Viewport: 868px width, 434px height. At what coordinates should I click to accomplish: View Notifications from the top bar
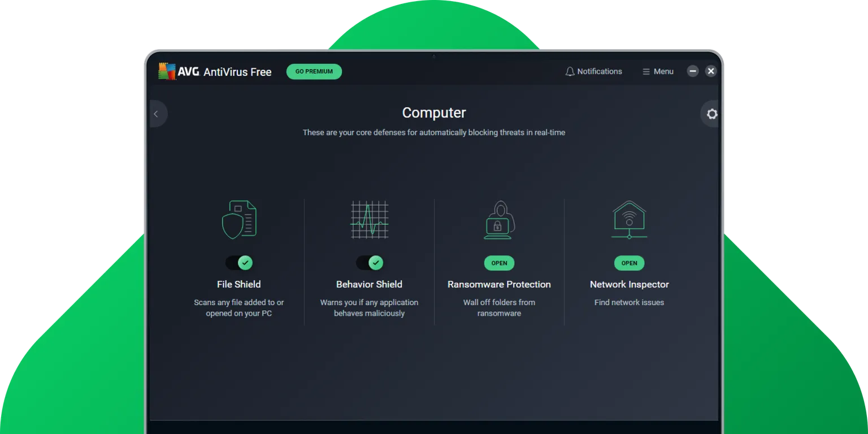[593, 71]
